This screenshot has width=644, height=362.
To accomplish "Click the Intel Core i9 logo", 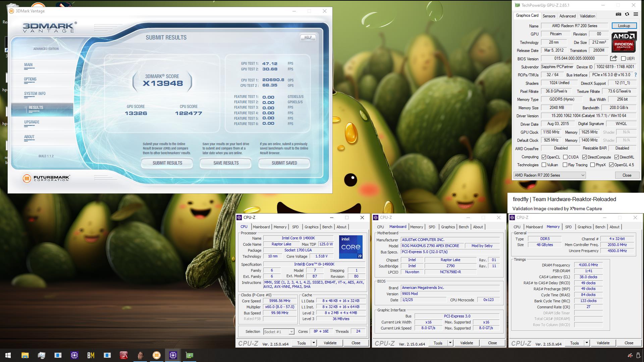I will [x=351, y=247].
